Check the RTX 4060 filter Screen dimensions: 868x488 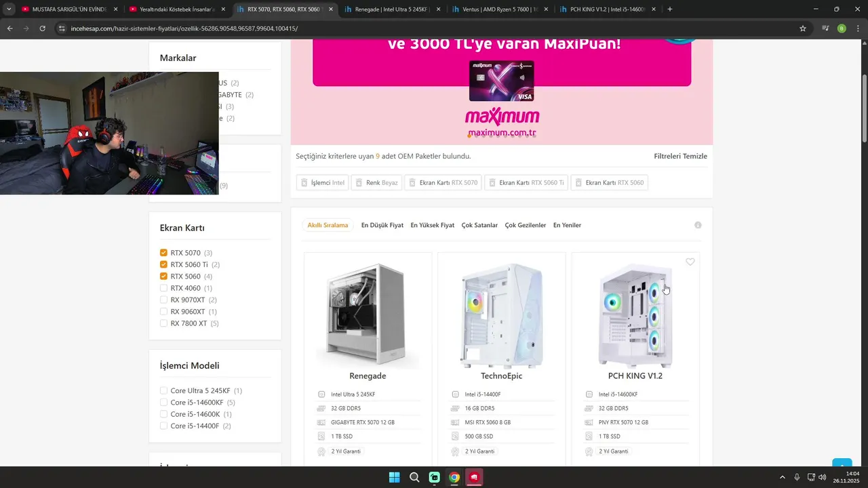click(163, 288)
